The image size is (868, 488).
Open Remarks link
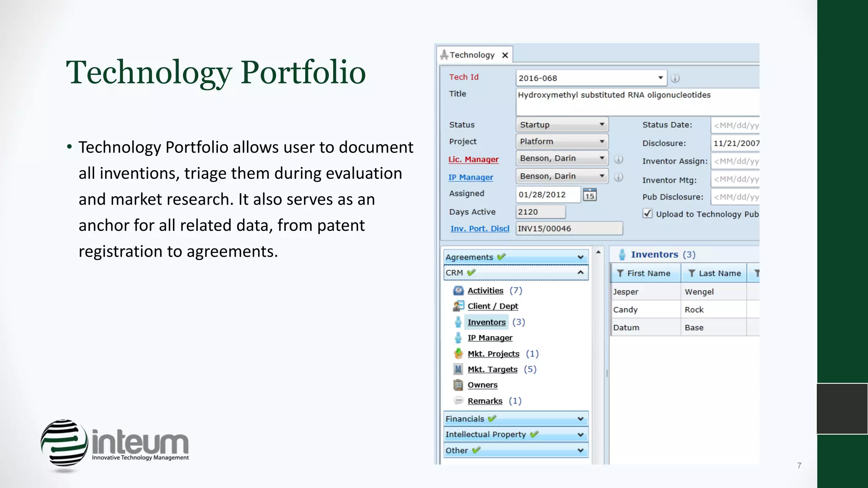click(x=485, y=401)
